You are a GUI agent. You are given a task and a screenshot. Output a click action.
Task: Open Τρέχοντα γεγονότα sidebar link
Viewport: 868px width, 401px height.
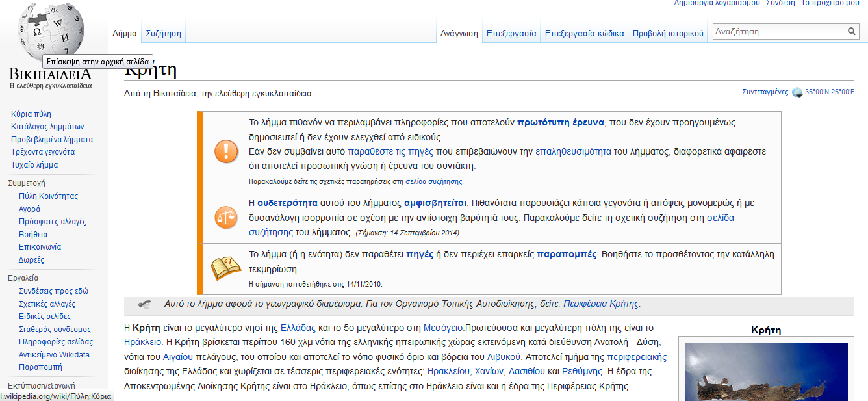(43, 152)
